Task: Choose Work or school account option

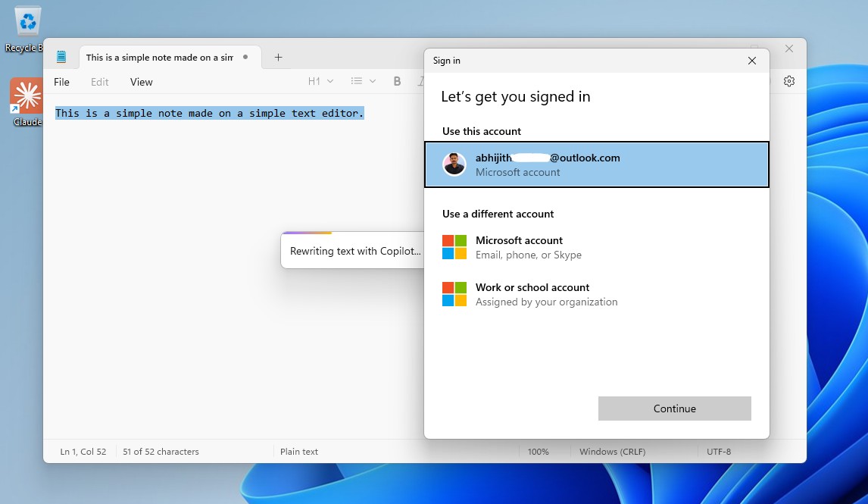Action: coord(532,294)
